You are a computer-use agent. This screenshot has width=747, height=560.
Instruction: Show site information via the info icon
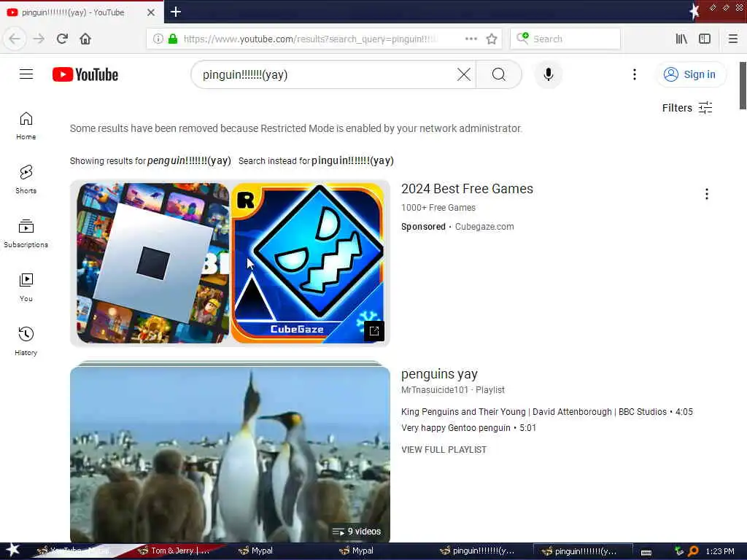point(158,39)
